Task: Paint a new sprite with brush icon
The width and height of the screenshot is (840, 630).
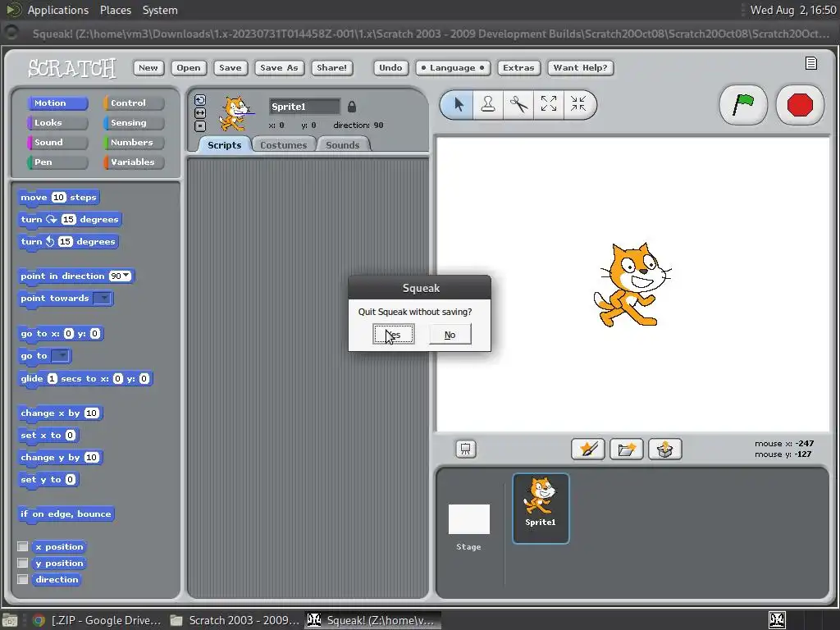Action: [x=587, y=449]
